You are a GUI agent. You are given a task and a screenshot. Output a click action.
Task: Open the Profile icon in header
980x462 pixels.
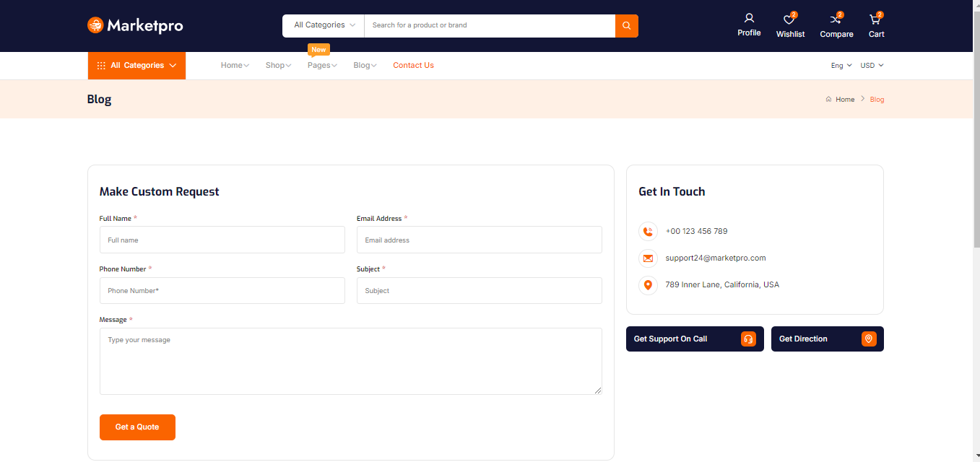pos(749,19)
